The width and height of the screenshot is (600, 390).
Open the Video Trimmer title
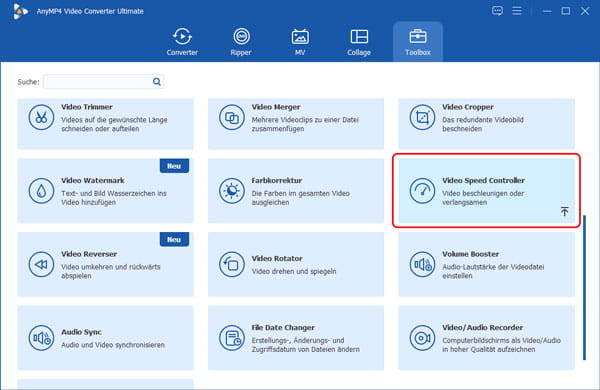[86, 107]
